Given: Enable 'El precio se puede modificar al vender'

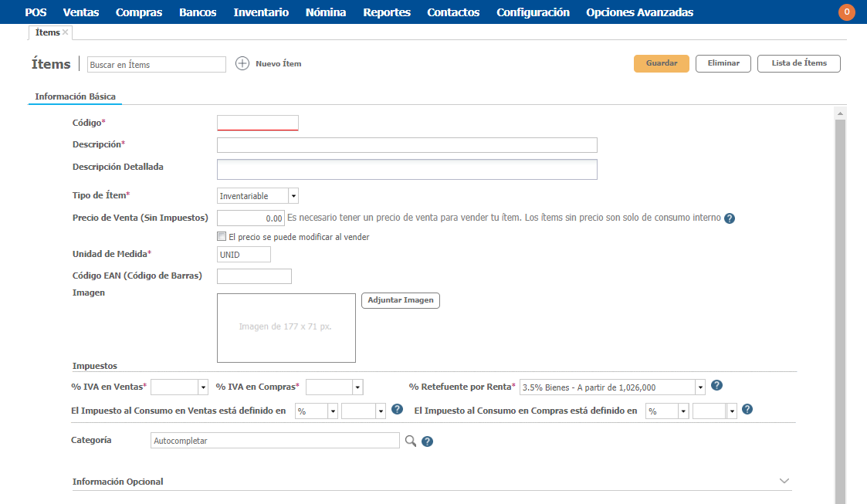Looking at the screenshot, I should coord(222,237).
